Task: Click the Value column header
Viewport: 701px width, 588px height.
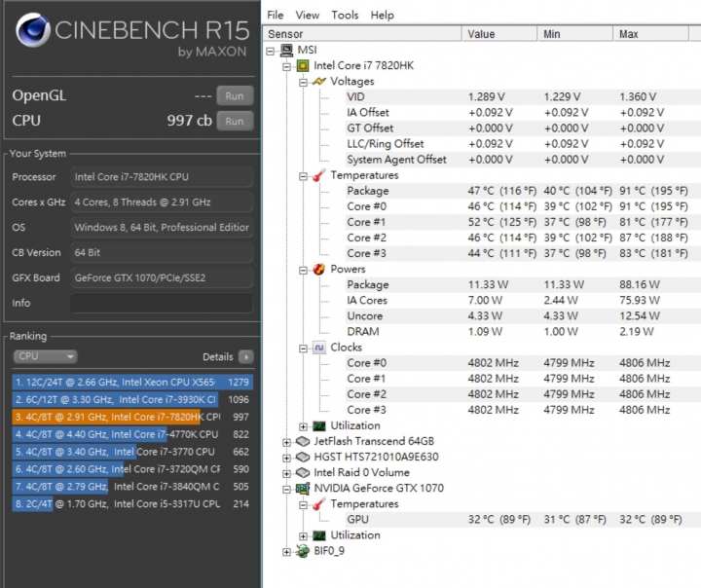Action: coord(499,34)
